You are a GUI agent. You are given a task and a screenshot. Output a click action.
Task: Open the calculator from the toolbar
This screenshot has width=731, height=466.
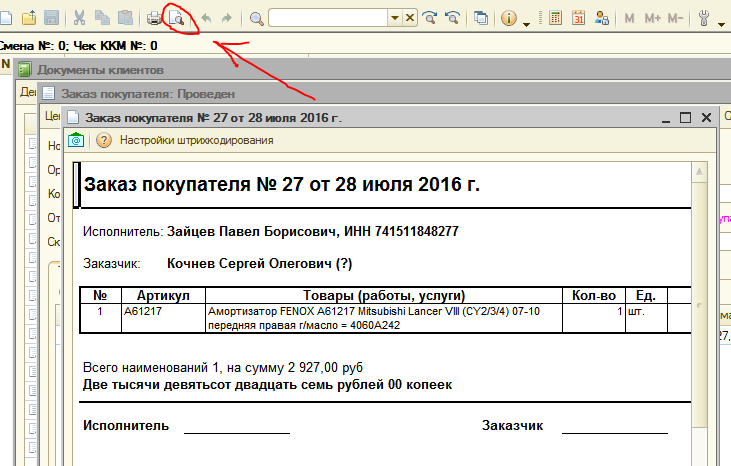click(x=556, y=18)
